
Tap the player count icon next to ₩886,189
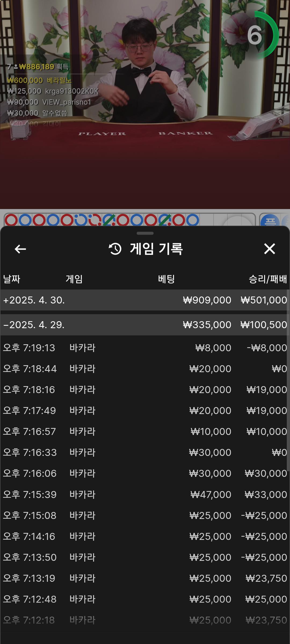(x=16, y=67)
